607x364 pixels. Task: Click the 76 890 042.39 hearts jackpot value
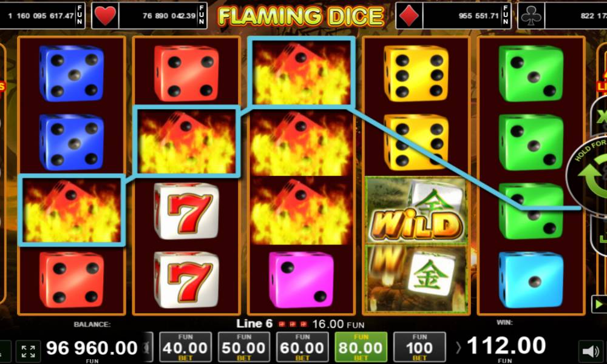pos(168,16)
